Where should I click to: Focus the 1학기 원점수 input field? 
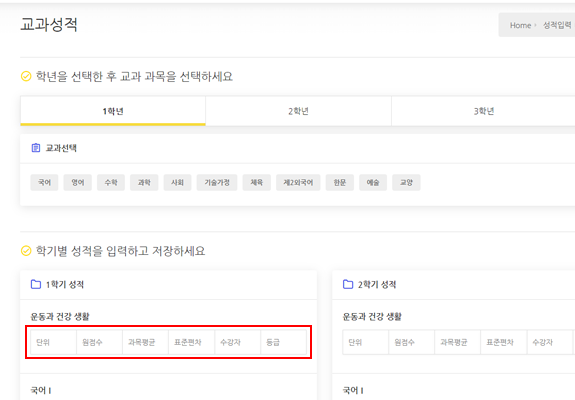pos(99,342)
